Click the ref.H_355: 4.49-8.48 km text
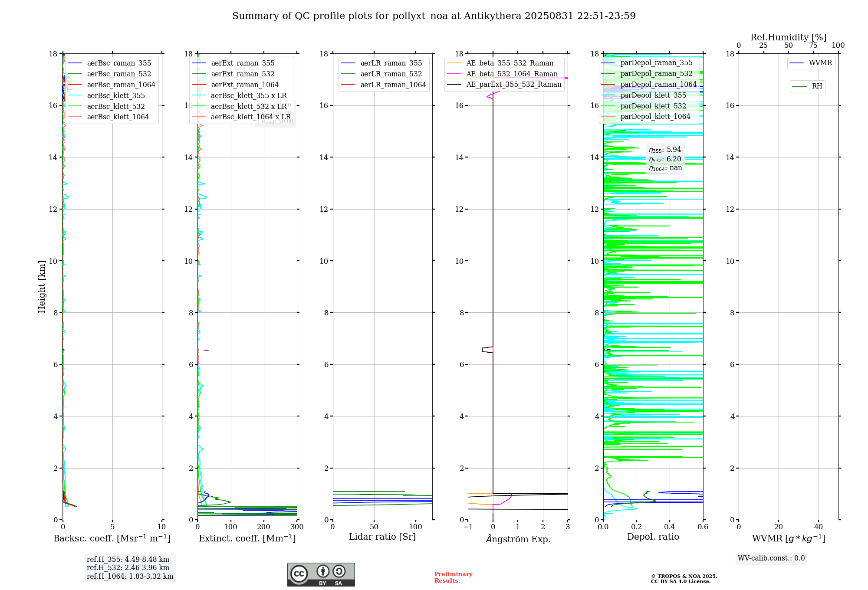The width and height of the screenshot is (868, 590). coord(128,560)
